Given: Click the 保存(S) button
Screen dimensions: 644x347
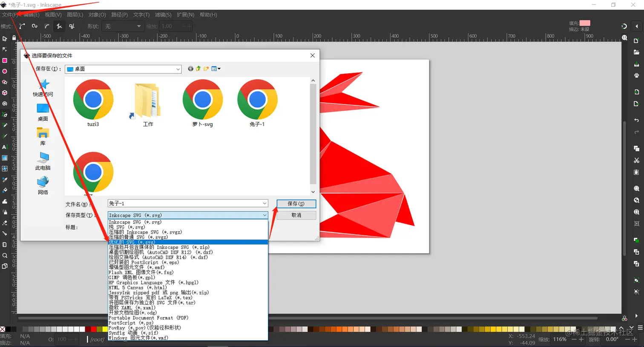Looking at the screenshot, I should coord(296,204).
